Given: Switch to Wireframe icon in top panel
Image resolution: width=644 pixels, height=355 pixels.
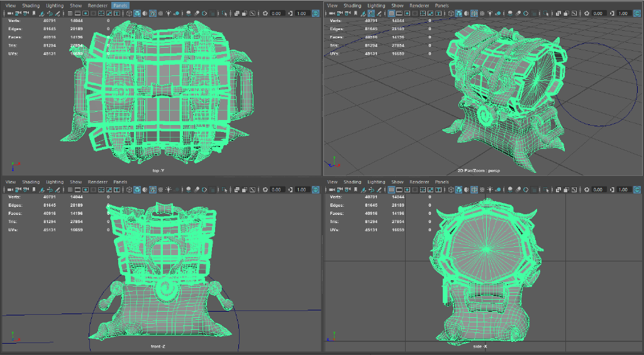Looking at the screenshot, I should pos(129,13).
